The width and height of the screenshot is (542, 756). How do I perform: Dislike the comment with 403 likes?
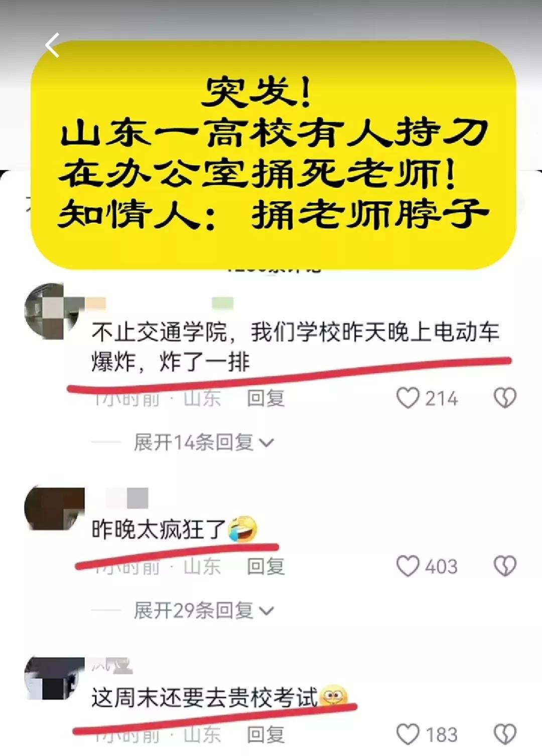[x=505, y=566]
